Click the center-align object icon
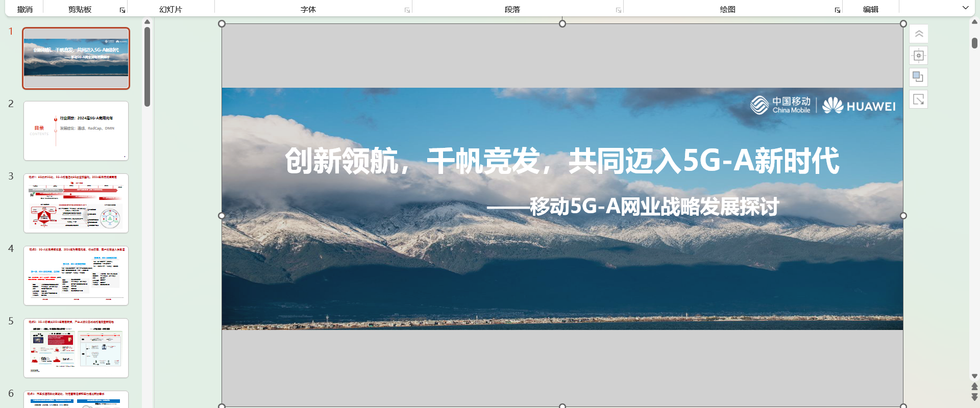Image resolution: width=980 pixels, height=408 pixels. (x=919, y=56)
